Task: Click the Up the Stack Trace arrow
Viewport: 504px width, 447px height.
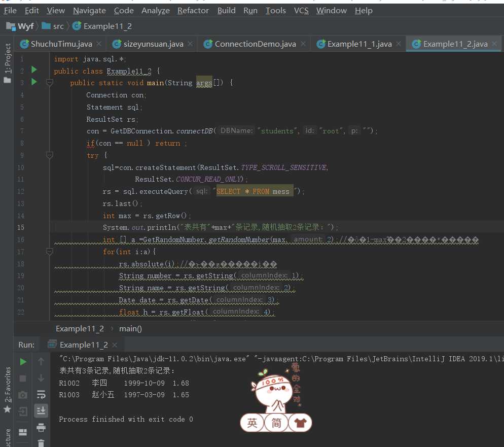Action: tap(41, 362)
